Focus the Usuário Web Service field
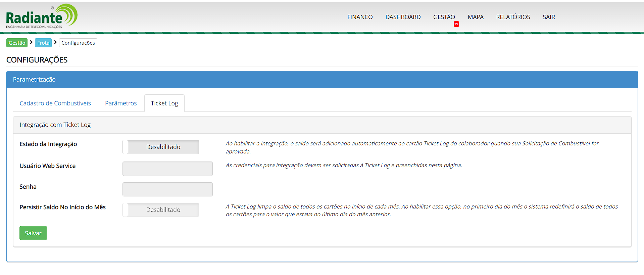The height and width of the screenshot is (275, 644). 167,169
